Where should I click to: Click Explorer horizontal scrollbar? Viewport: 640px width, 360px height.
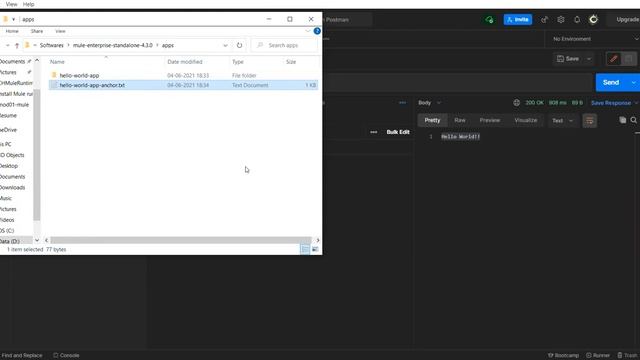click(x=181, y=240)
